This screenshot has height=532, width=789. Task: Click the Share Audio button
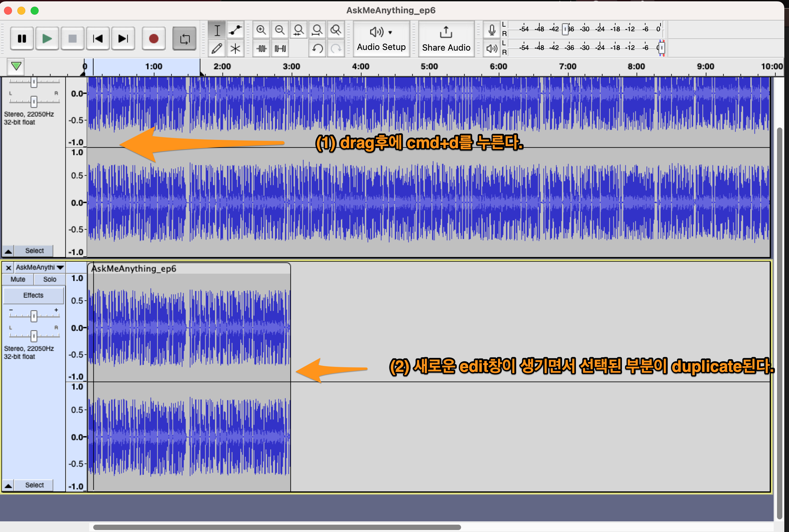(x=446, y=39)
